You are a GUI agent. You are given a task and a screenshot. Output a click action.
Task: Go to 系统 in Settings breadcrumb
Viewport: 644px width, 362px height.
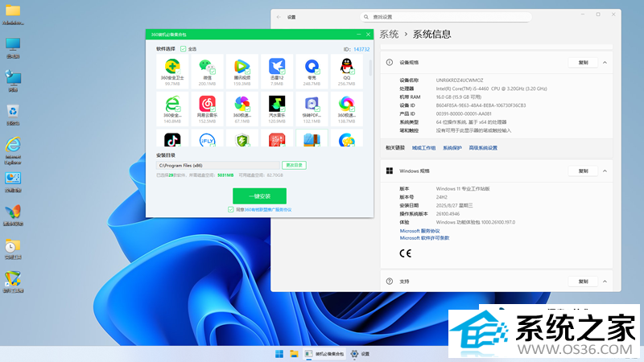click(x=389, y=34)
